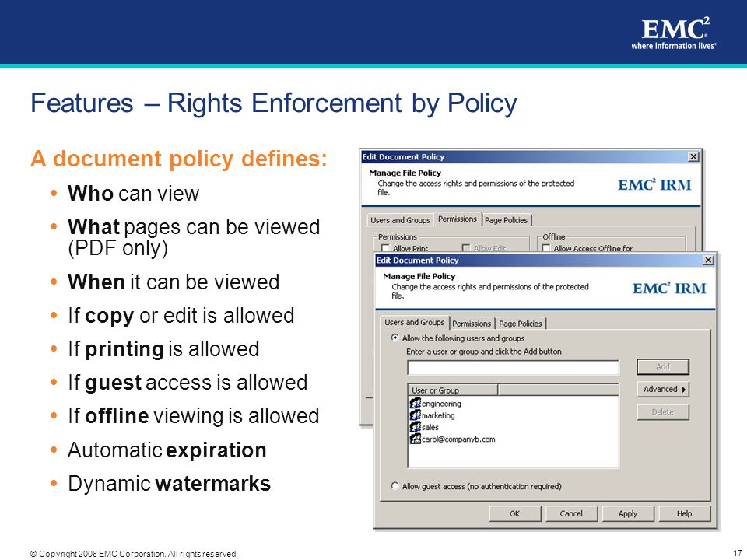747x560 pixels.
Task: Select 'Allow guest access' radio option
Action: pos(395,485)
